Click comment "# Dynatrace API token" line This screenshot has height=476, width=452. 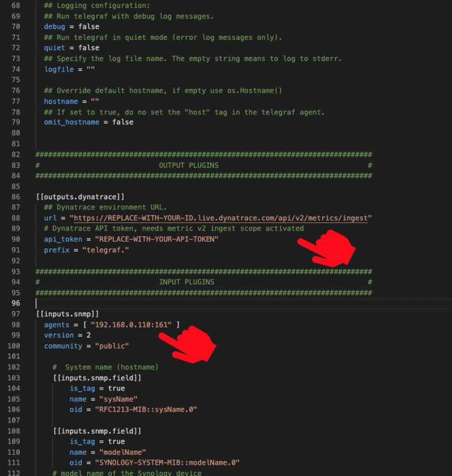pos(174,229)
